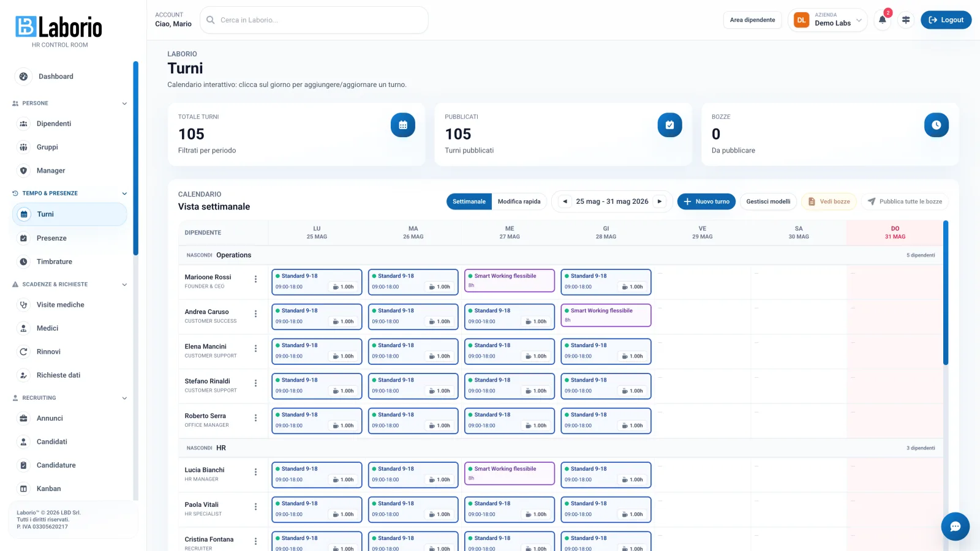This screenshot has width=980, height=551.
Task: Switch to Settimanale view
Action: pyautogui.click(x=469, y=201)
